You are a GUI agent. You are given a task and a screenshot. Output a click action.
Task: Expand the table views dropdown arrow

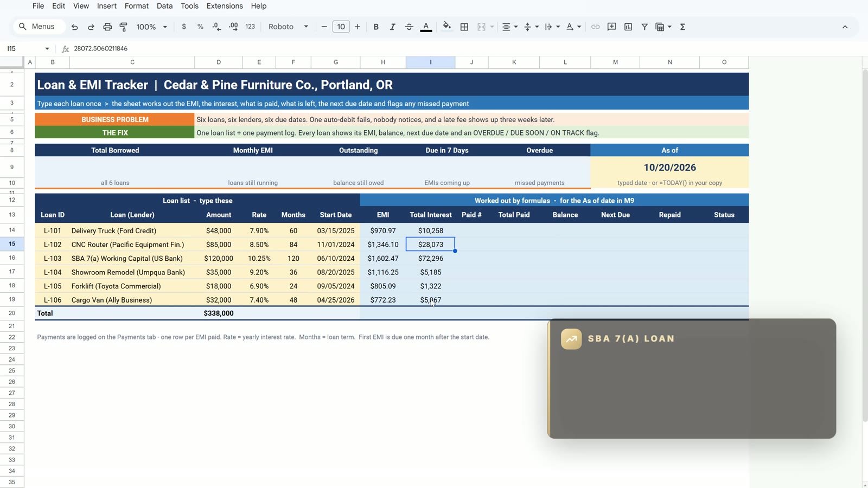(669, 27)
